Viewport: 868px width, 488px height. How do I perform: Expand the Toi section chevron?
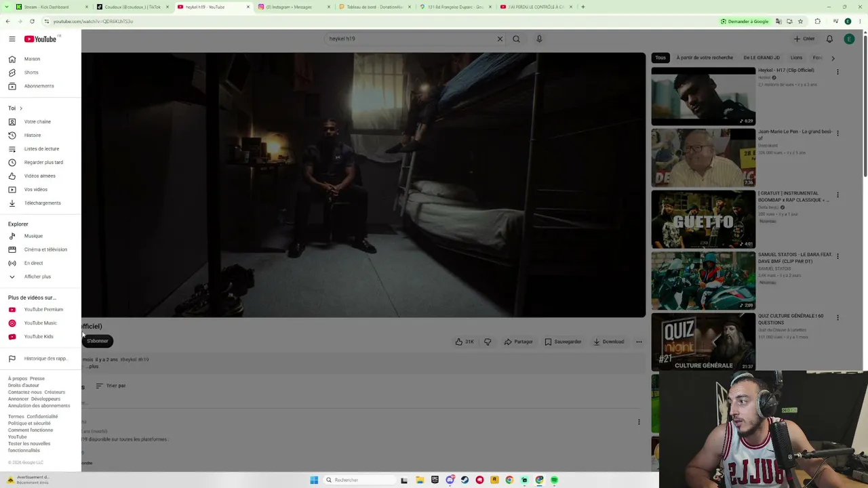[20, 108]
